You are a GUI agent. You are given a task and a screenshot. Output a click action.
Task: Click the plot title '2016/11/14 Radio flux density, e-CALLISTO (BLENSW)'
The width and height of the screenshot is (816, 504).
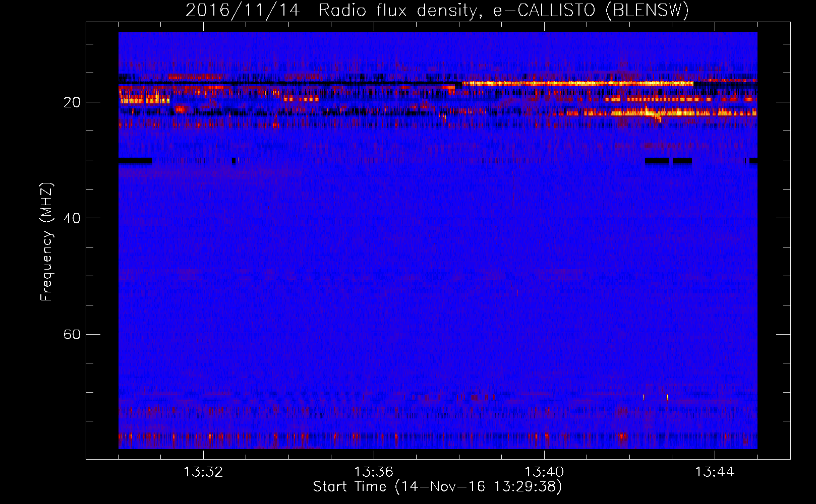[x=437, y=11]
